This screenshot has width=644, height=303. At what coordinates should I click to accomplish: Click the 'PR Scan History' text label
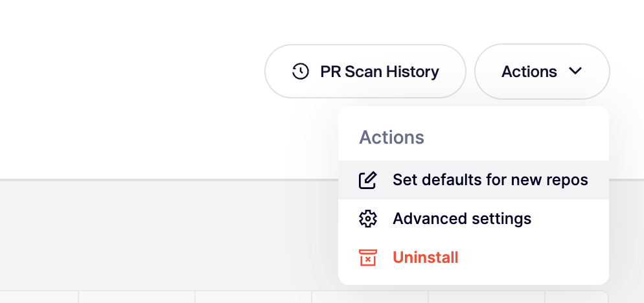coord(379,71)
